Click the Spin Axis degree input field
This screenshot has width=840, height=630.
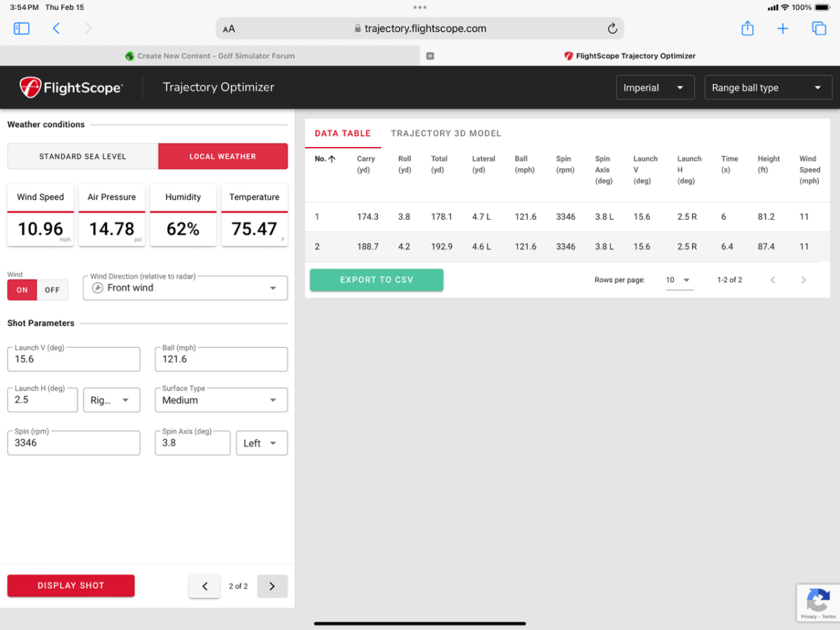tap(192, 443)
